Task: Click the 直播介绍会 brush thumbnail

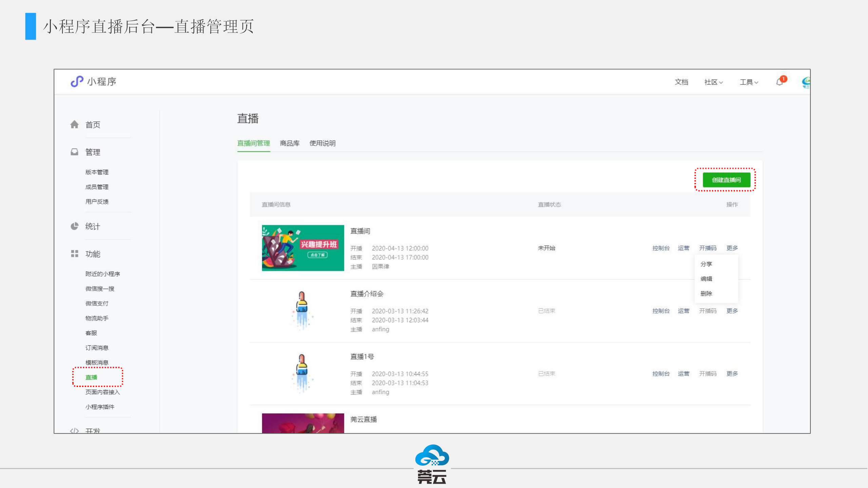Action: pyautogui.click(x=302, y=311)
